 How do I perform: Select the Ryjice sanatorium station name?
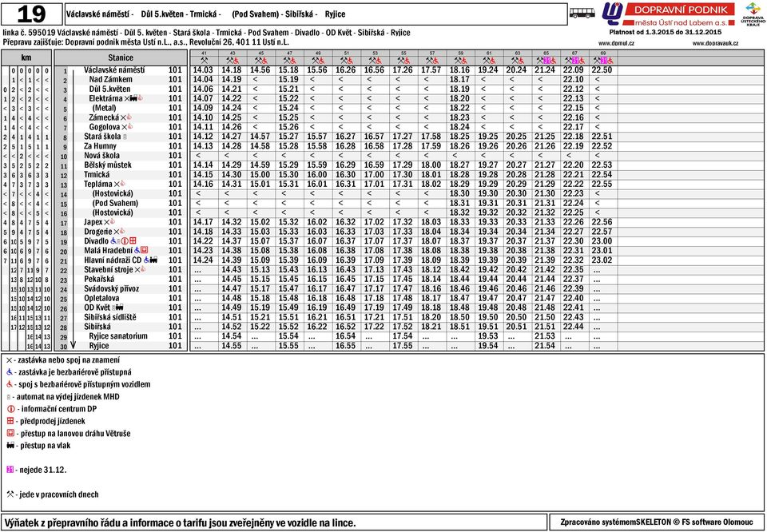(118, 336)
